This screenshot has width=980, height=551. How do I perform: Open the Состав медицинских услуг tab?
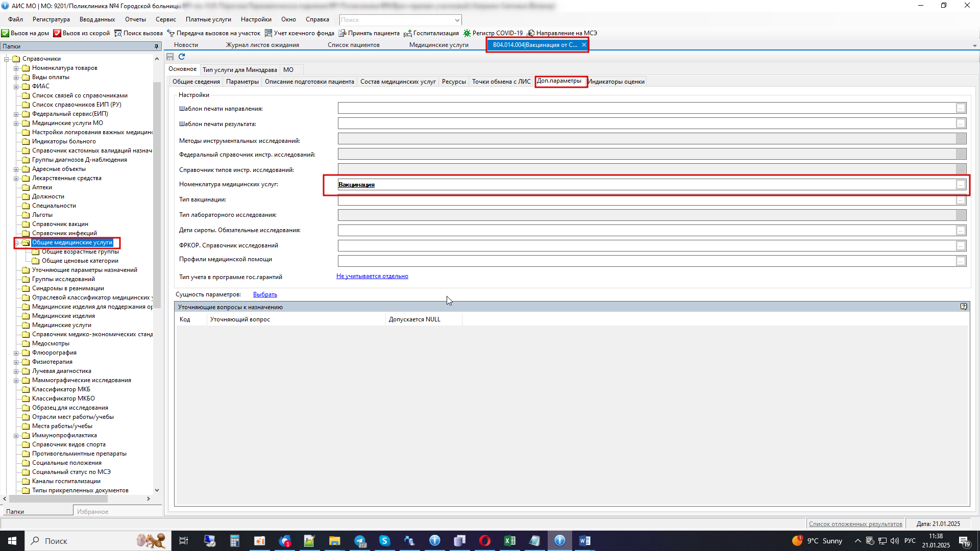(398, 82)
